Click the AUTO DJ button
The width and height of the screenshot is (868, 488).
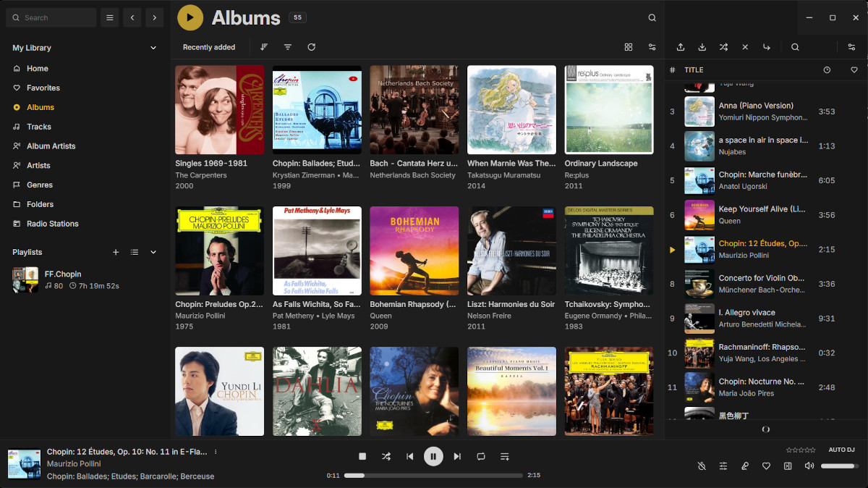pyautogui.click(x=841, y=450)
